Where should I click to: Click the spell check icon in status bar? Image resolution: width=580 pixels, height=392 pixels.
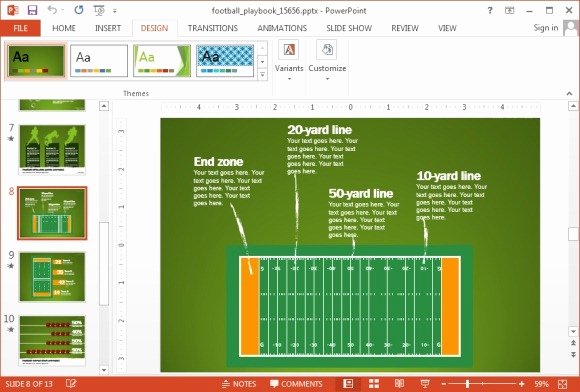[71, 383]
